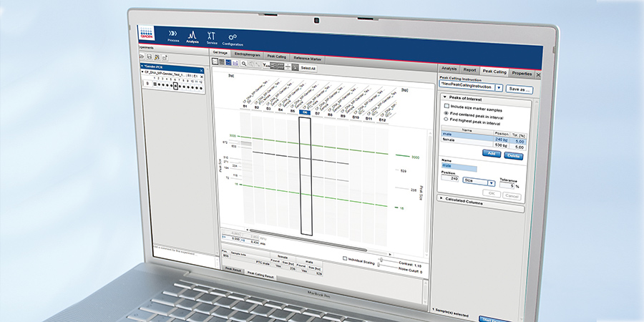Click the Tolerance percent field

tap(507, 185)
